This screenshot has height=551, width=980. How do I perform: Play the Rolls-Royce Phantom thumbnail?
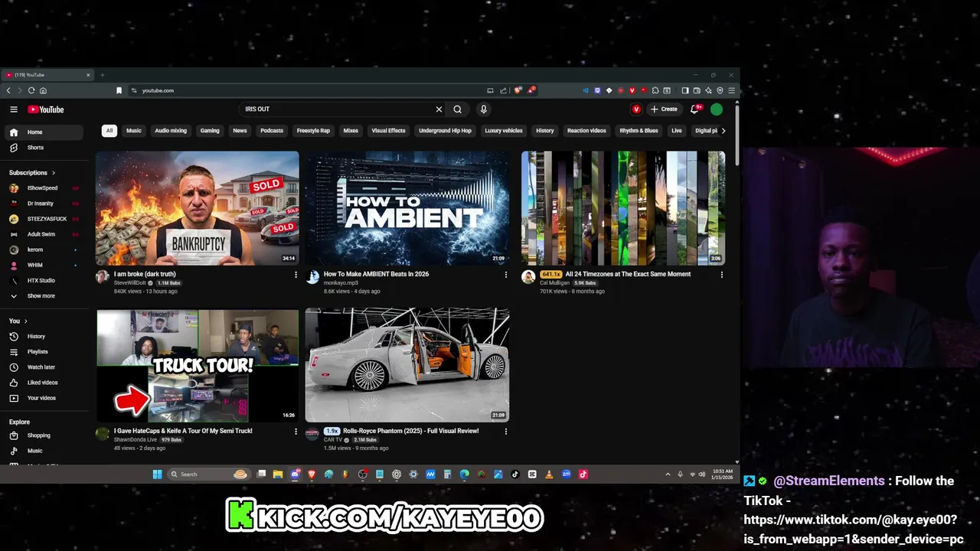pos(407,365)
